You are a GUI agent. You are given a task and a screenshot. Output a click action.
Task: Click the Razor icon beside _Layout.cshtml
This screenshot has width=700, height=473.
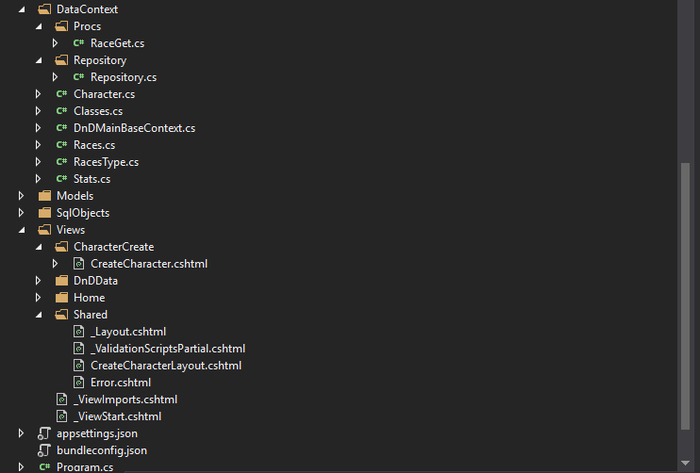[x=78, y=331]
